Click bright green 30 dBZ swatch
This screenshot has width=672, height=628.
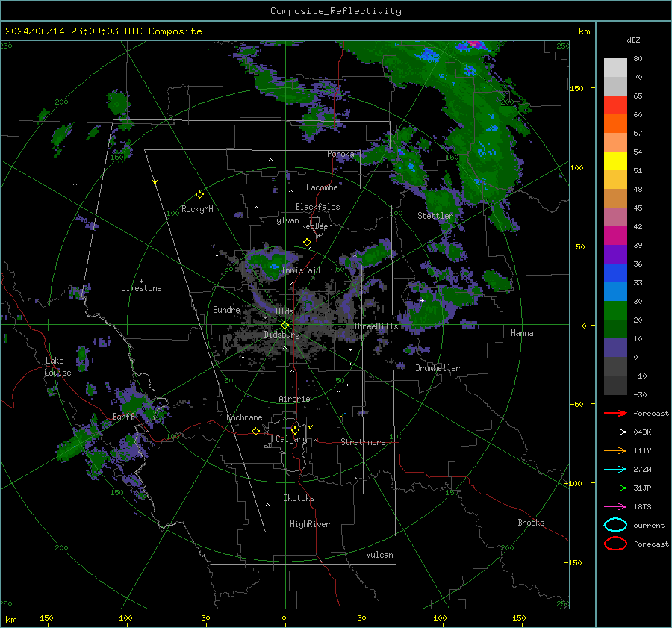tap(615, 310)
